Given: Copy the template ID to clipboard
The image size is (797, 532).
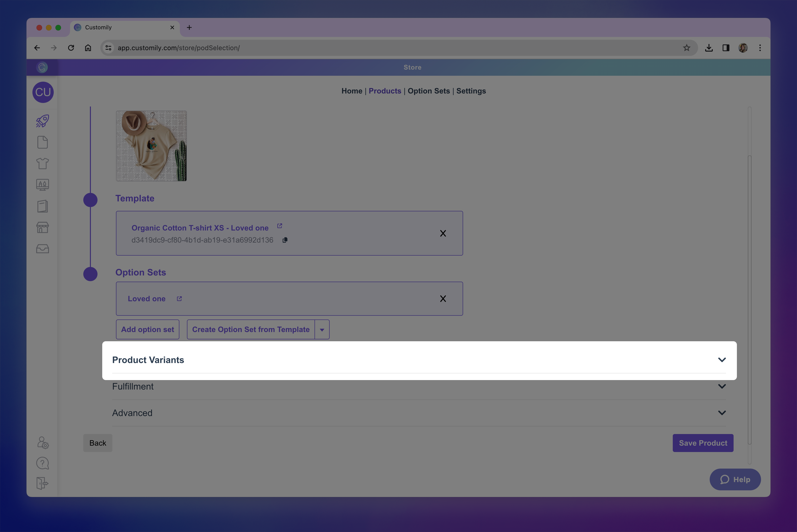Looking at the screenshot, I should (x=285, y=240).
